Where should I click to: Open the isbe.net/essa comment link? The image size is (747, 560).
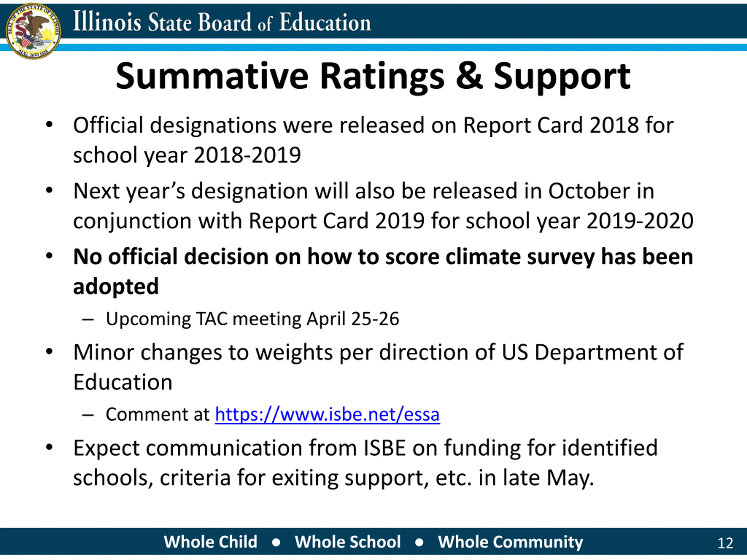[327, 414]
